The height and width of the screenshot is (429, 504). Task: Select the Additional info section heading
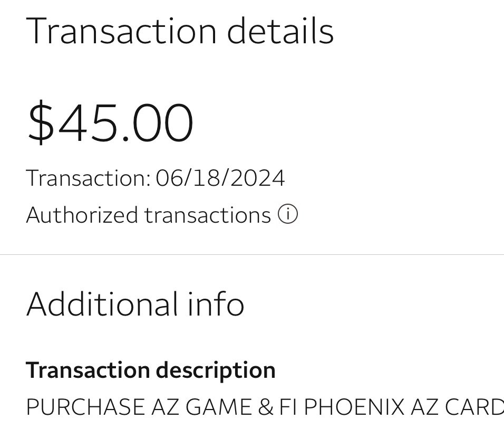[135, 304]
